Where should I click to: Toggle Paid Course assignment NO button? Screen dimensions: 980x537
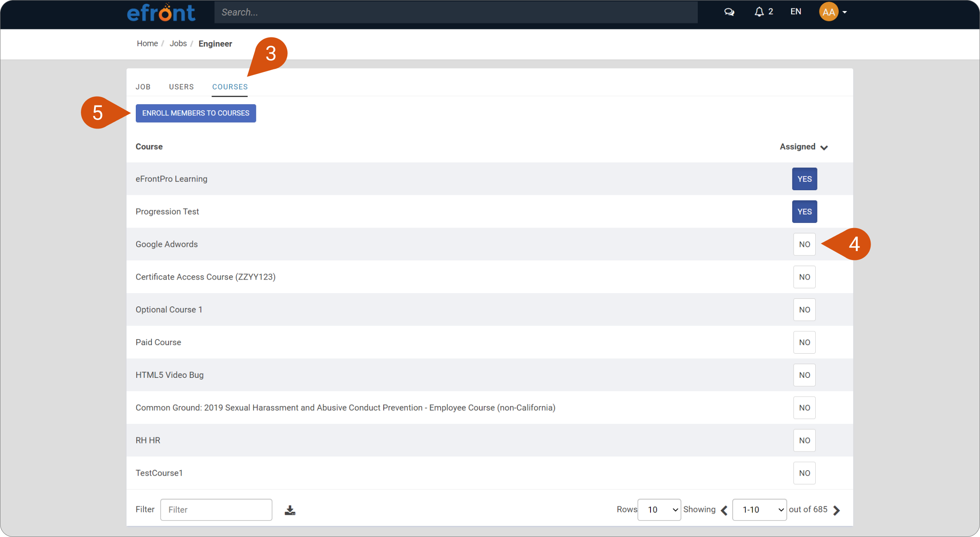click(x=804, y=342)
